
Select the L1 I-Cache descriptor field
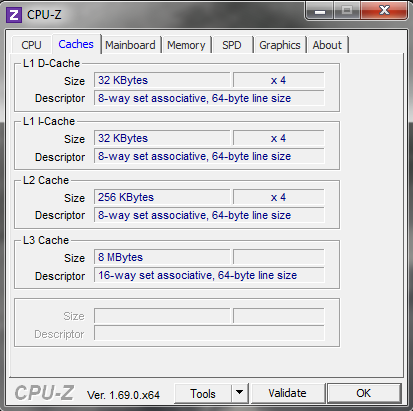point(209,156)
